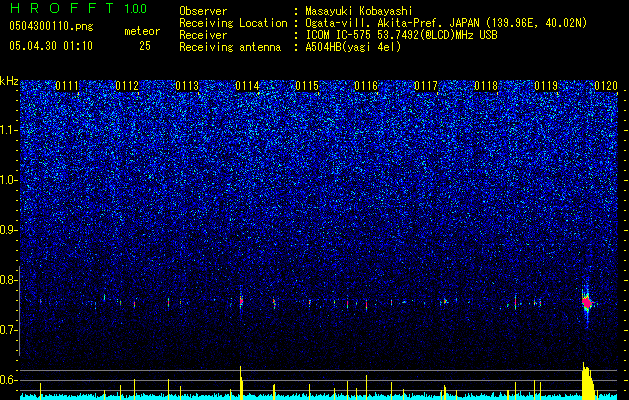
Task: Click the 0112 time marker
Action: (x=127, y=86)
